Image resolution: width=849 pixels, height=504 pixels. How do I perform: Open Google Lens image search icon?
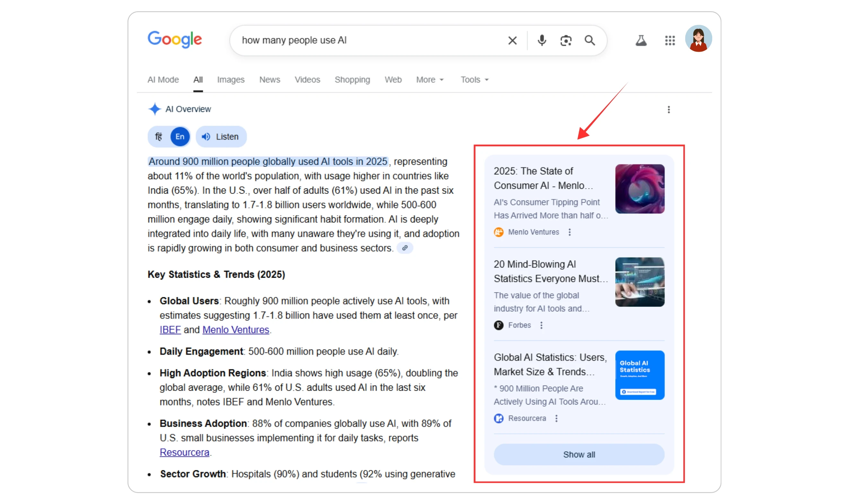565,41
